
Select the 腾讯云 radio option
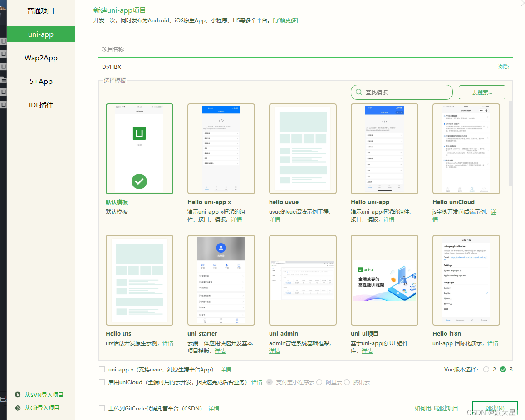click(347, 382)
